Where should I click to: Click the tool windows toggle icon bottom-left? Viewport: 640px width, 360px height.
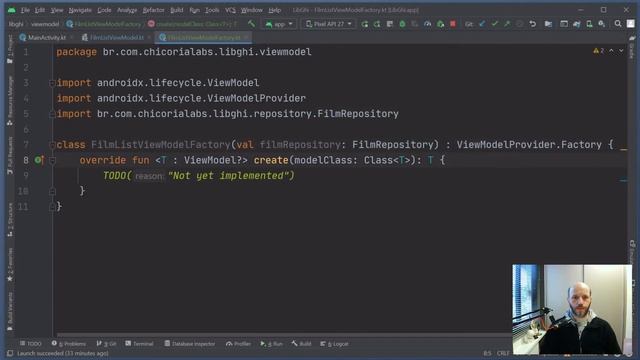[x=10, y=353]
